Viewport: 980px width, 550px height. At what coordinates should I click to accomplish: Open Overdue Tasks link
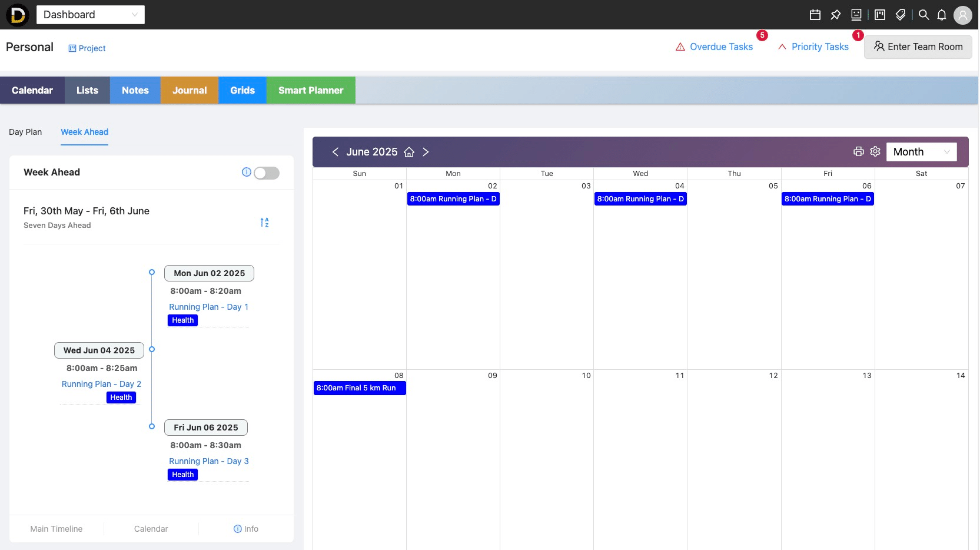[720, 47]
